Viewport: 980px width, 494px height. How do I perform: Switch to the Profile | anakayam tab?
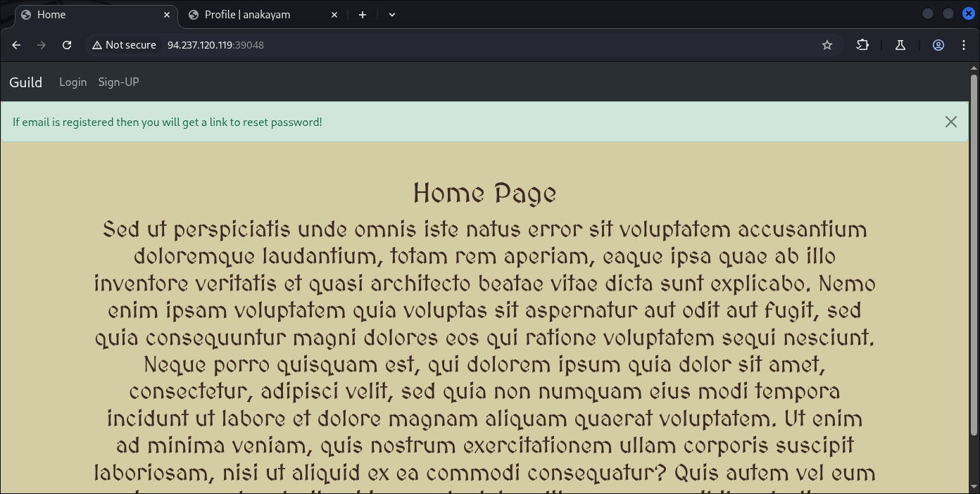click(247, 15)
